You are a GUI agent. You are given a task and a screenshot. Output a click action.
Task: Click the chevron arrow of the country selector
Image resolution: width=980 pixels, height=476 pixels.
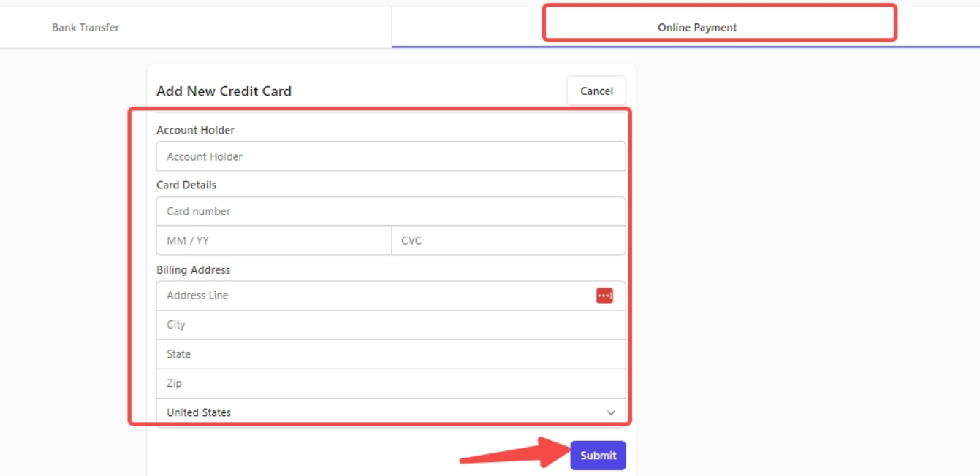[x=611, y=412]
